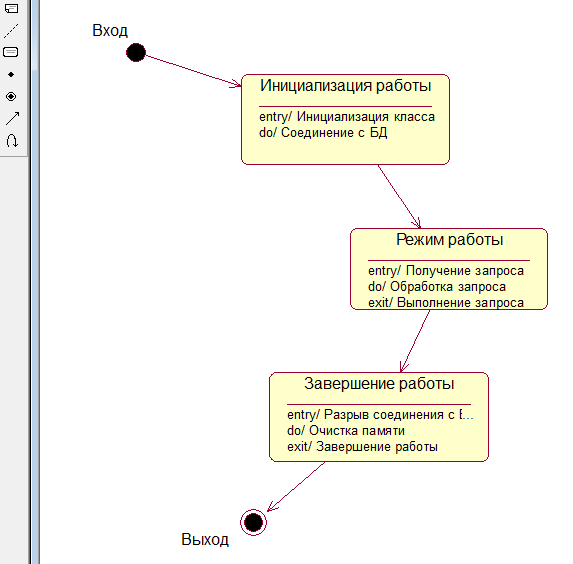Click entry/ Получение запроса action

click(x=446, y=270)
